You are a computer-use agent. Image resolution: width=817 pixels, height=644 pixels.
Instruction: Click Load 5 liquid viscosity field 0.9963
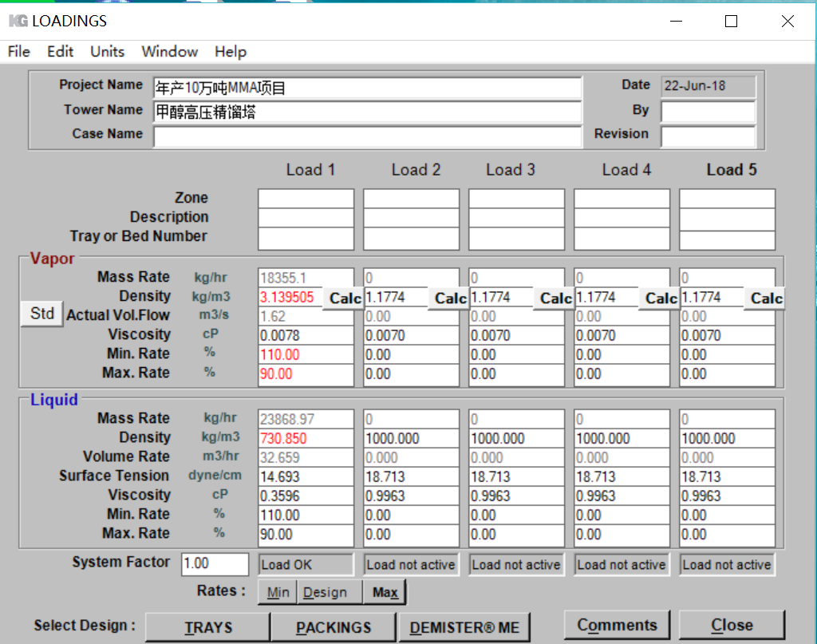coord(727,496)
